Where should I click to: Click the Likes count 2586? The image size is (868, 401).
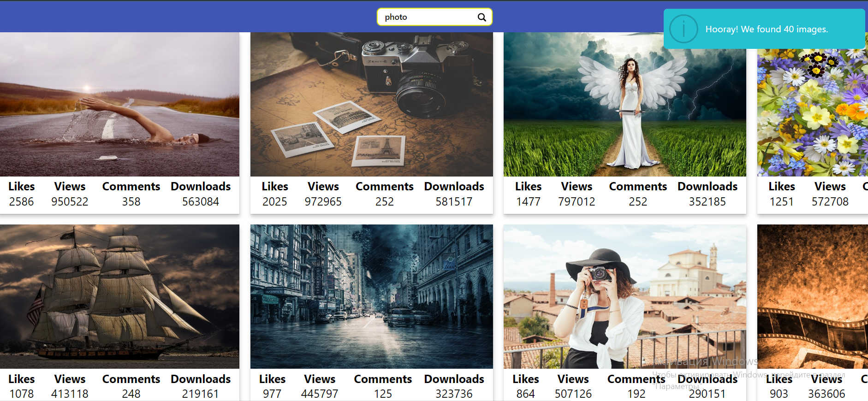22,202
